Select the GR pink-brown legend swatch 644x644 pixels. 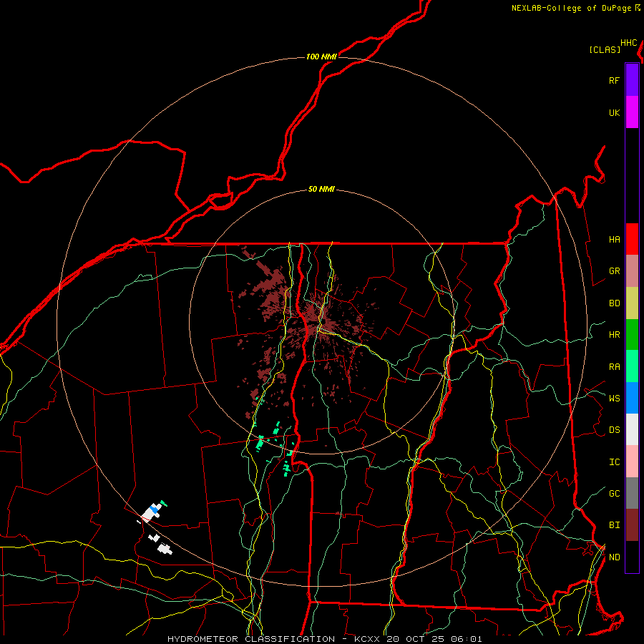(632, 271)
